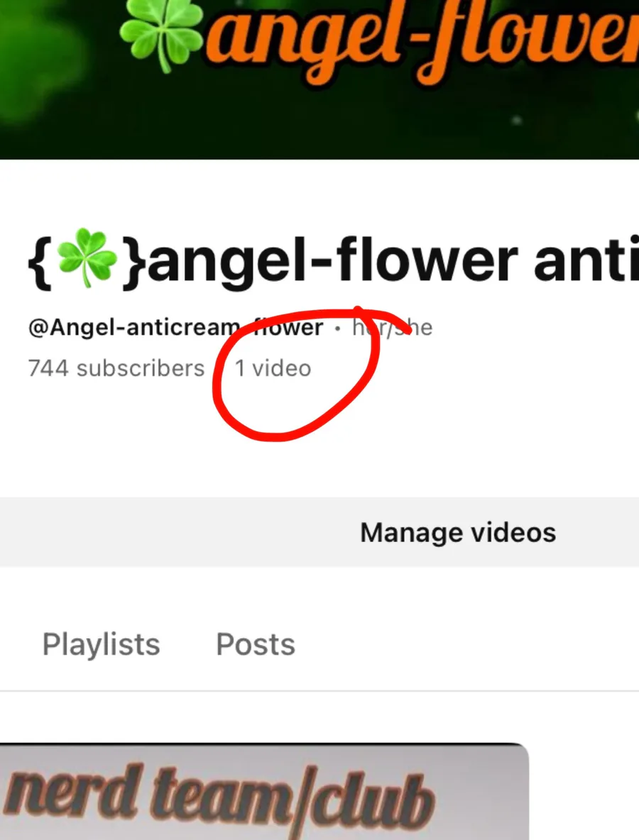Switch to the Posts tab
Image resolution: width=639 pixels, height=840 pixels.
pyautogui.click(x=255, y=644)
